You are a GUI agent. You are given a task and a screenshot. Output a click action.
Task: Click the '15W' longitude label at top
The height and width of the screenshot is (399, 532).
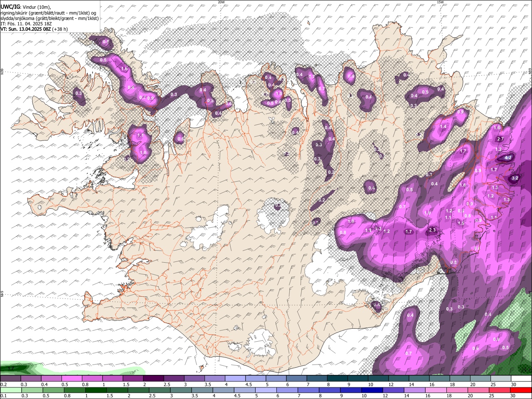coord(440,2)
